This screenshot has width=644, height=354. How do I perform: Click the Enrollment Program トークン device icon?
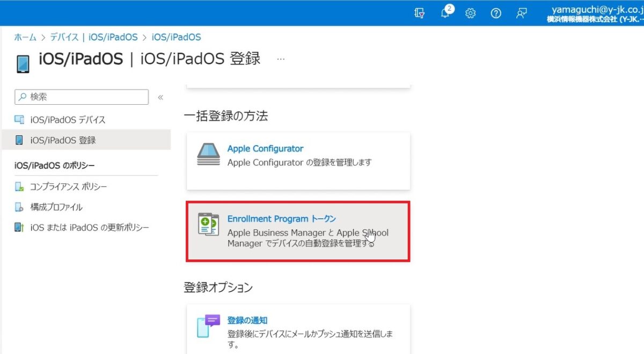coord(208,225)
